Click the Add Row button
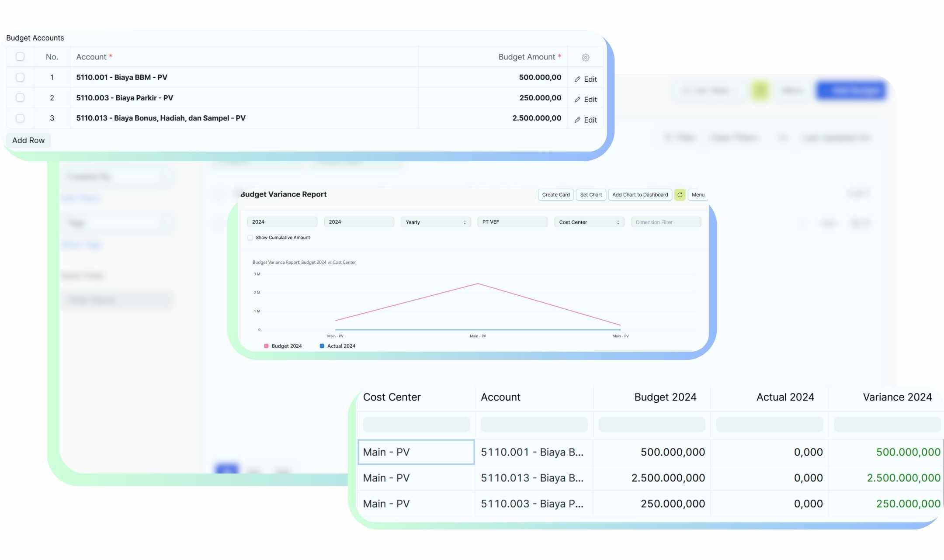 coord(28,141)
